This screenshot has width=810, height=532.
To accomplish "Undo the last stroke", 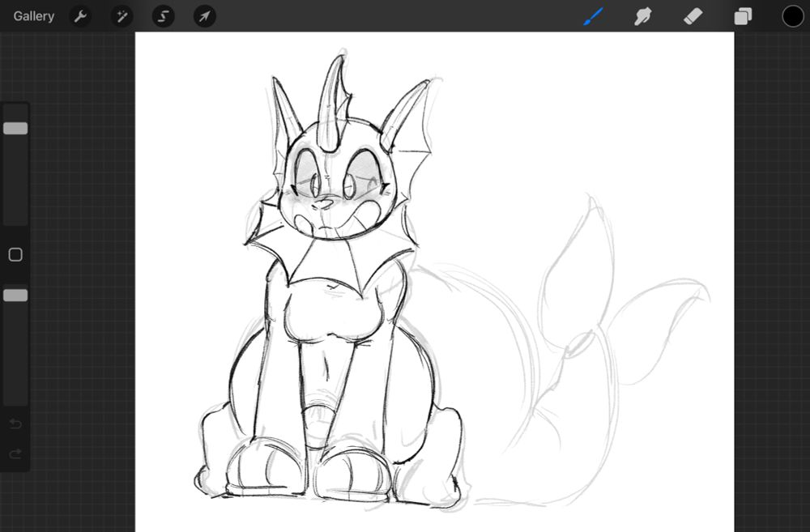I will click(x=15, y=424).
